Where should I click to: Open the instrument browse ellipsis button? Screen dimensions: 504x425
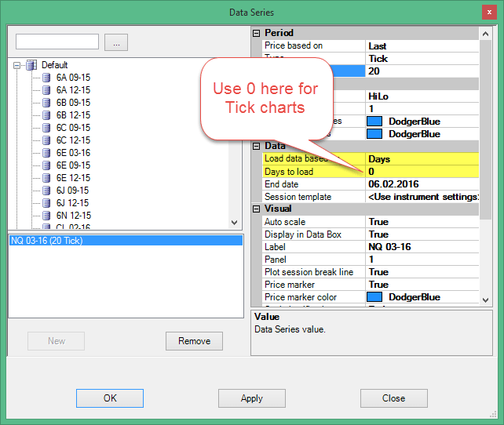tap(116, 42)
